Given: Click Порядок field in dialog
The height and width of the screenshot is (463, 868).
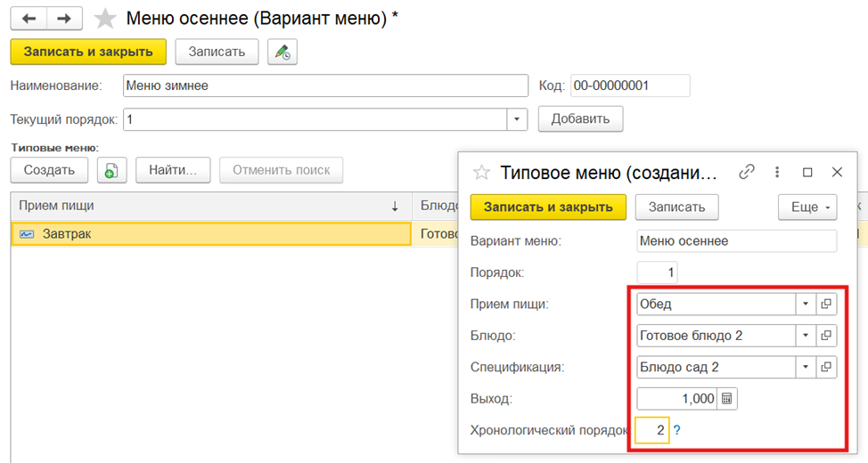Looking at the screenshot, I should point(657,272).
